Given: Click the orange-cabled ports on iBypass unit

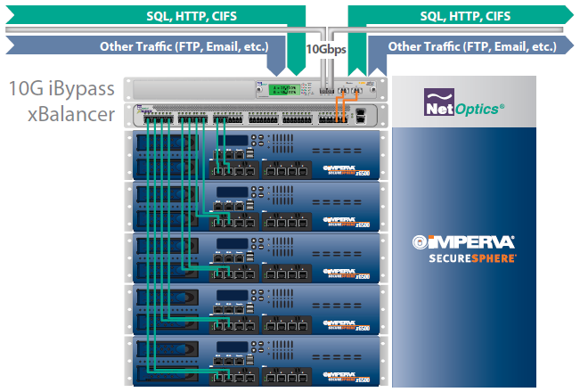Looking at the screenshot, I should coord(350,90).
